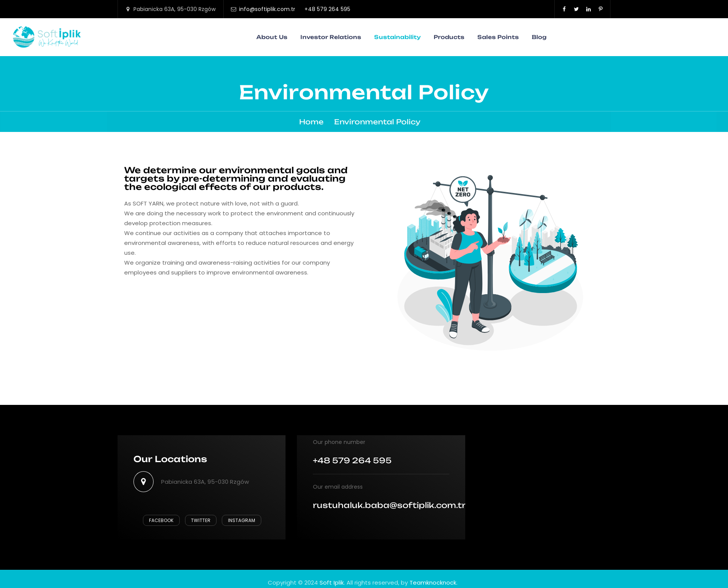Open the Teamknocknock credit link
This screenshot has height=588, width=728.
(x=433, y=583)
